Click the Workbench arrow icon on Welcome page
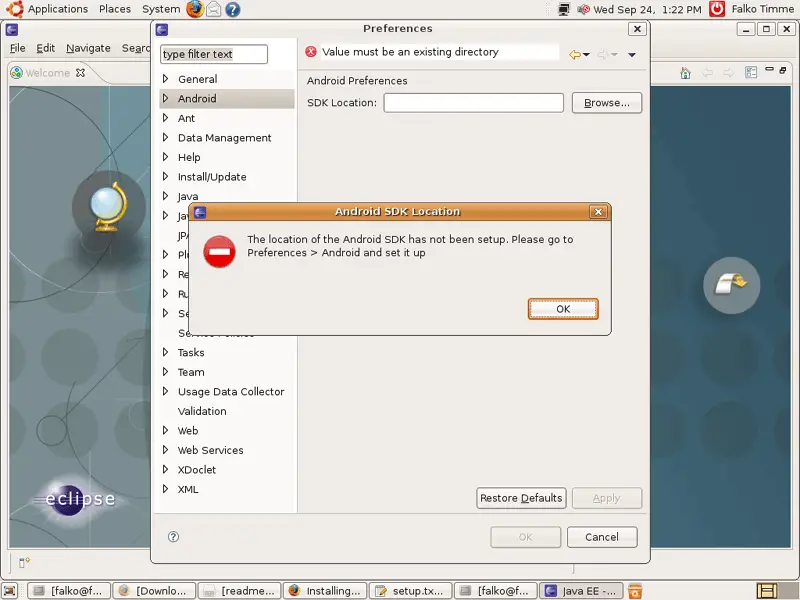The height and width of the screenshot is (600, 800). point(731,285)
